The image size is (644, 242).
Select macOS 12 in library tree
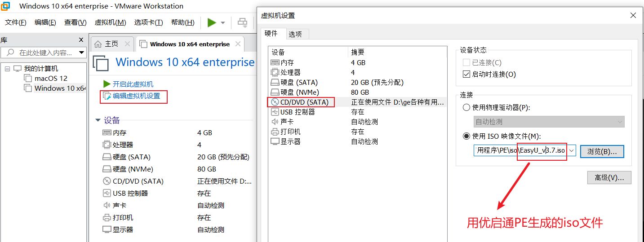coord(51,78)
